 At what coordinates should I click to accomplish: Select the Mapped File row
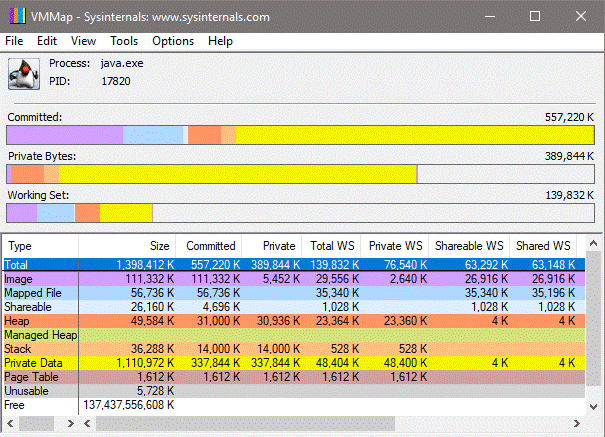[40, 292]
